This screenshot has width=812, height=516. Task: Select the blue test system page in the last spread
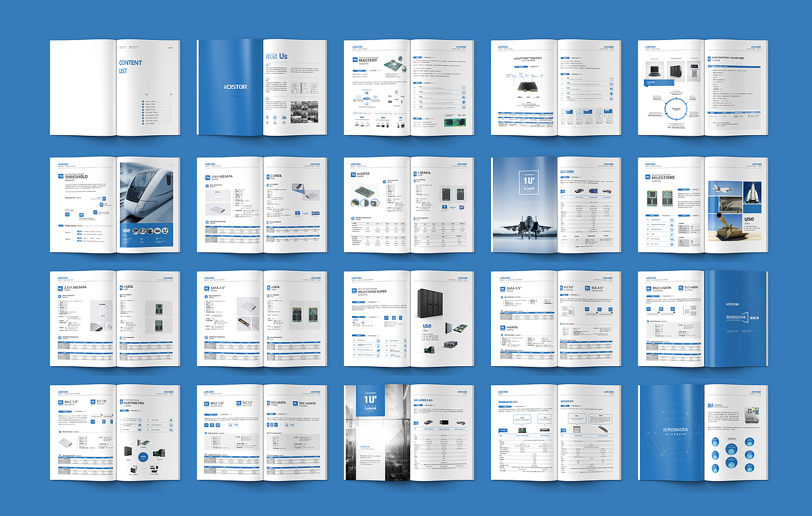coord(671,432)
